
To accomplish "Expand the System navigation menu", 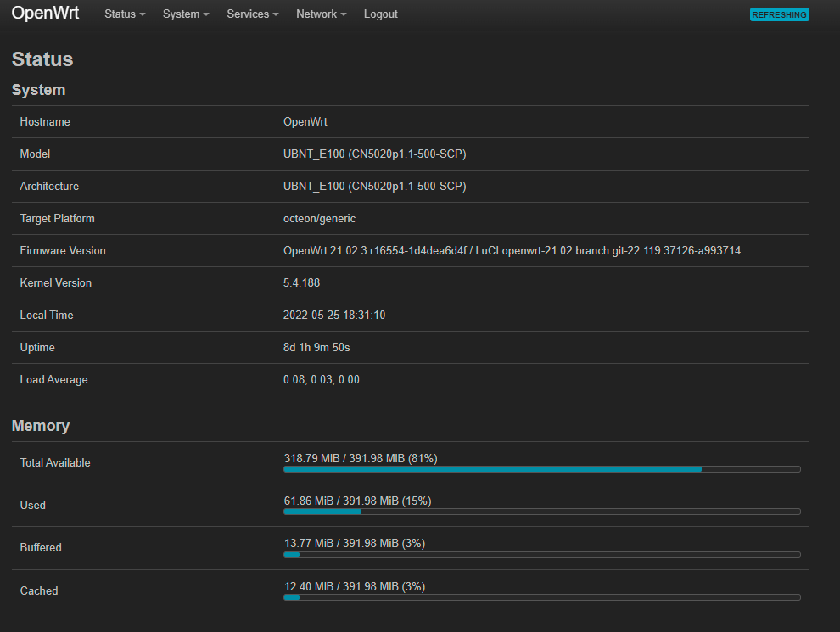I will (185, 14).
